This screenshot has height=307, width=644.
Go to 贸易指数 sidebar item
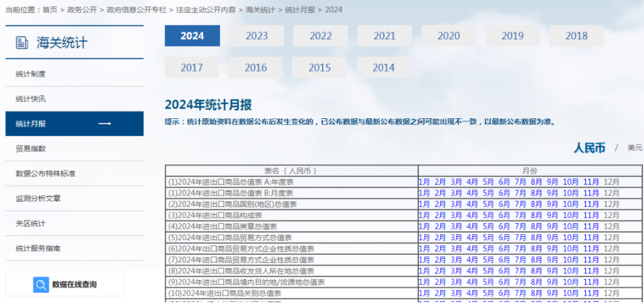pos(30,149)
